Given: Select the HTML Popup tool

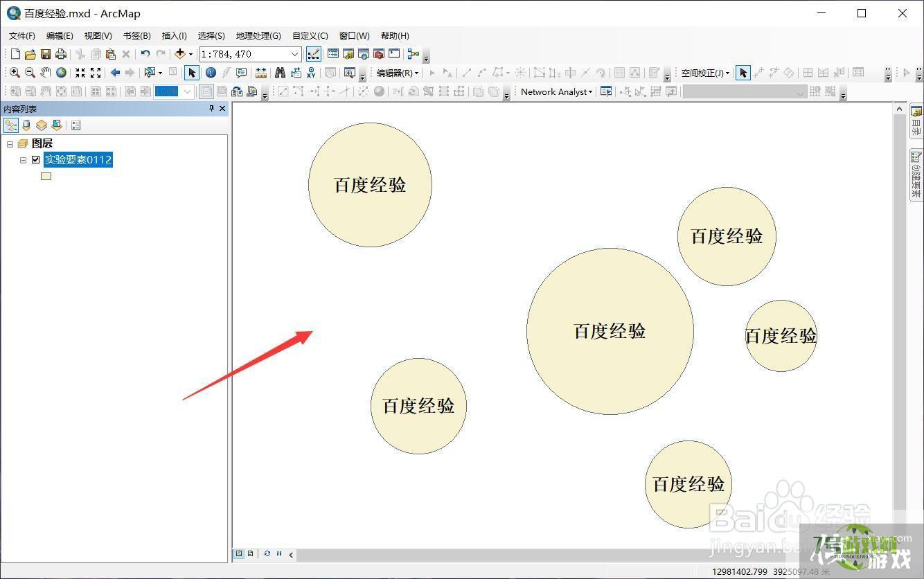Looking at the screenshot, I should pos(241,73).
